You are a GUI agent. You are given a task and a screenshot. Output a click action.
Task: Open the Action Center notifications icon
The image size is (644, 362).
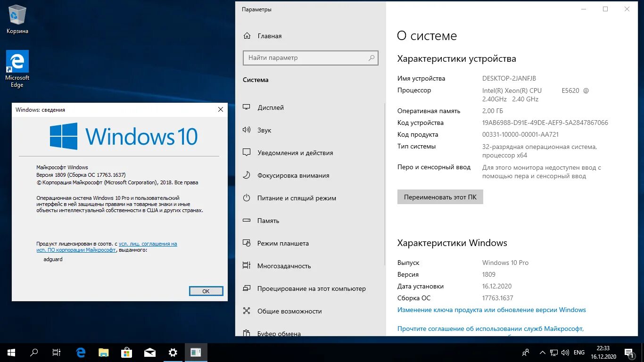(629, 353)
